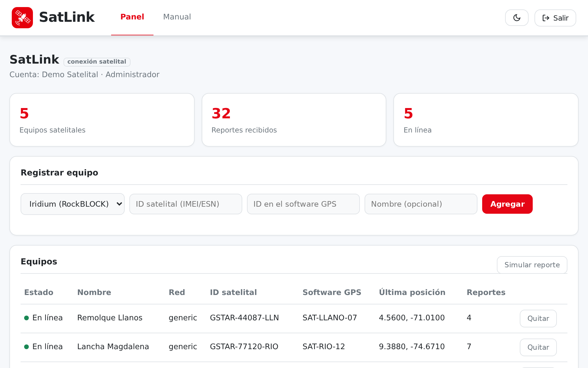This screenshot has width=588, height=368.
Task: Click the Salir logout button
Action: 555,18
